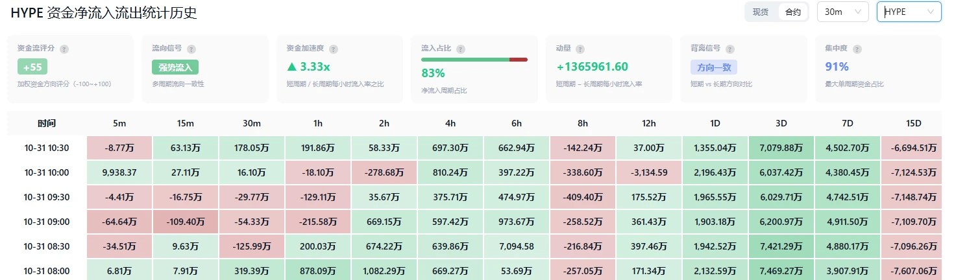Viewport: 980px width, 280px height.
Task: Click the 7D column header
Action: coord(848,123)
